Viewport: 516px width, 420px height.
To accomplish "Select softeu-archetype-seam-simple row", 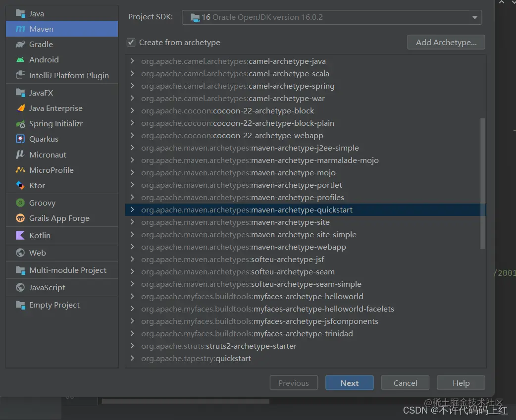I will pyautogui.click(x=306, y=284).
